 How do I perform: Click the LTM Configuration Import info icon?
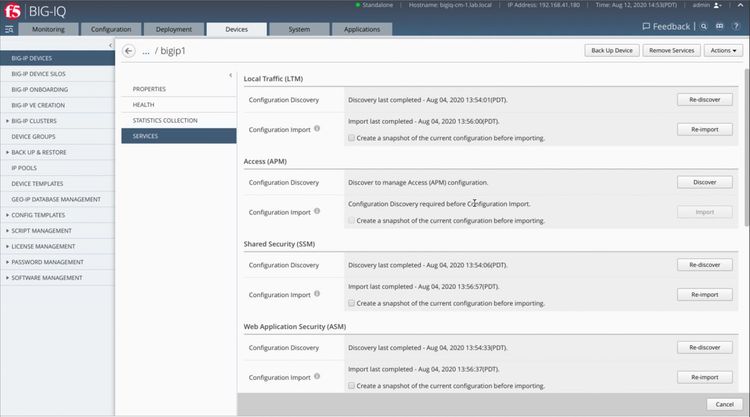point(317,129)
